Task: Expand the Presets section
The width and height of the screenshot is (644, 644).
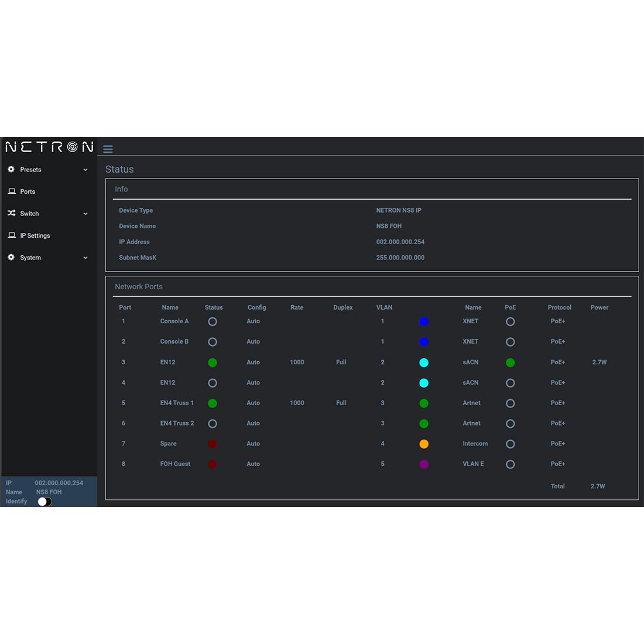Action: point(85,169)
